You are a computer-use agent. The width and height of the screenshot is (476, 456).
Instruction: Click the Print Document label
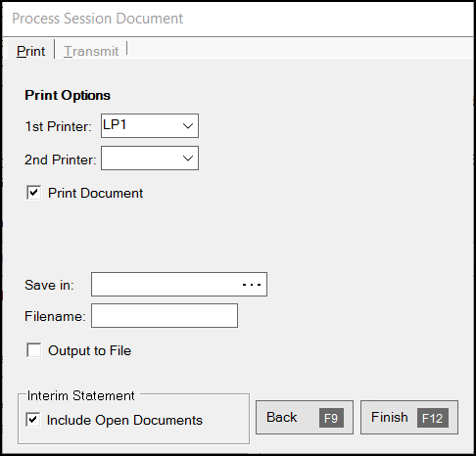(x=95, y=193)
